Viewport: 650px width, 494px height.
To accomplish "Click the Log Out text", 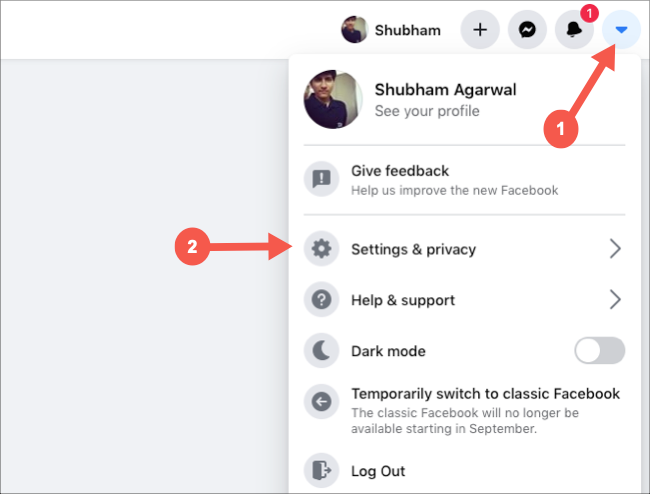I will pyautogui.click(x=378, y=471).
